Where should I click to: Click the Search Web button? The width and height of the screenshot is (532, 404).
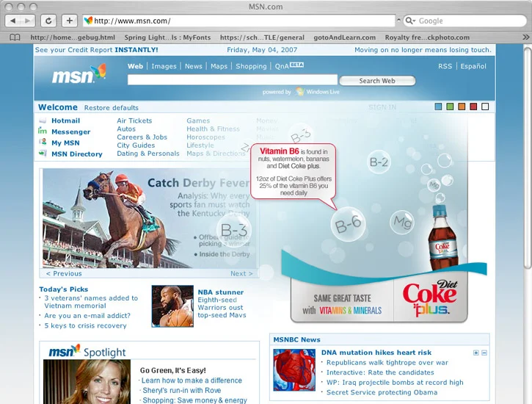[x=377, y=81]
